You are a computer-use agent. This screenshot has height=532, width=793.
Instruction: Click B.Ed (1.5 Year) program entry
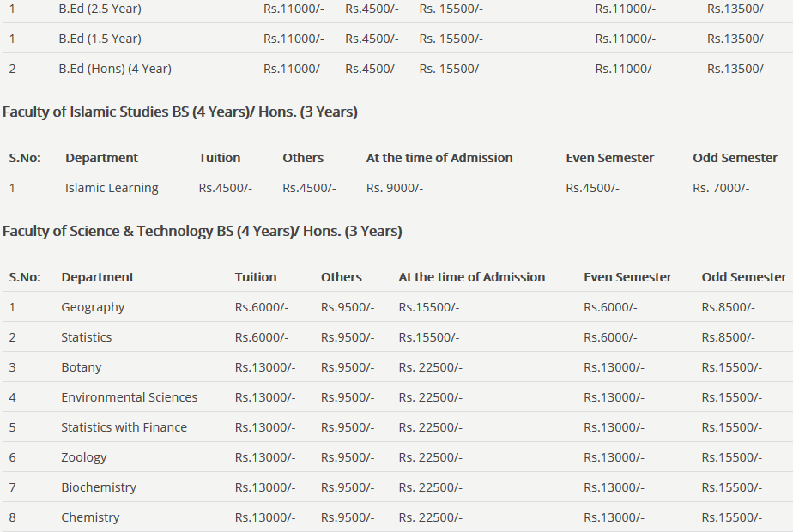(100, 39)
